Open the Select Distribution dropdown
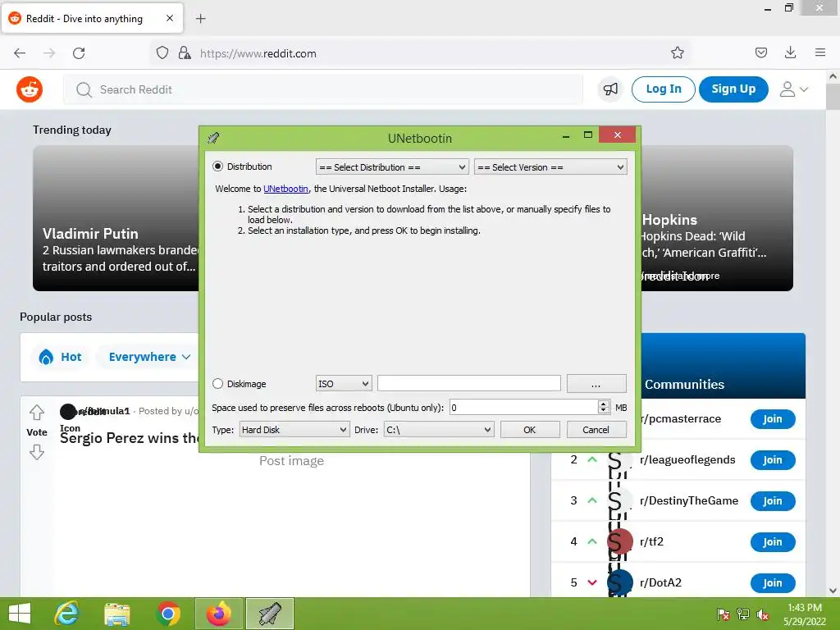The height and width of the screenshot is (630, 840). tap(392, 167)
